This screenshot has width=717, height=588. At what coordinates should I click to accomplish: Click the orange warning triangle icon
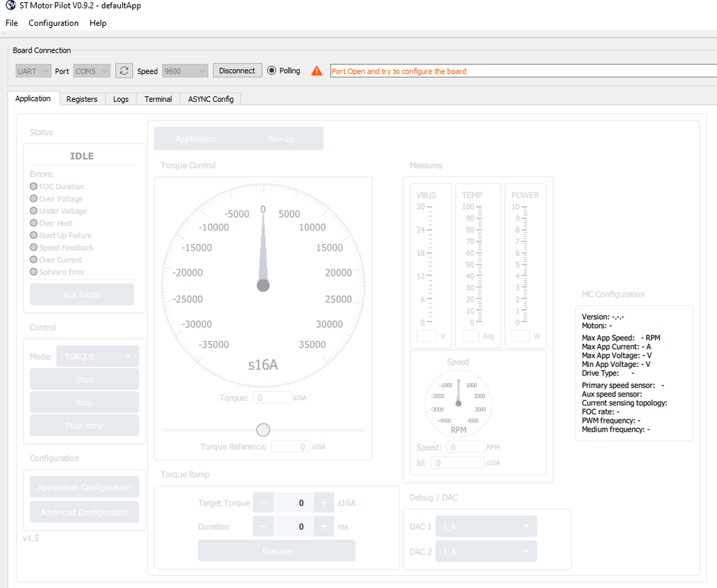pyautogui.click(x=316, y=71)
